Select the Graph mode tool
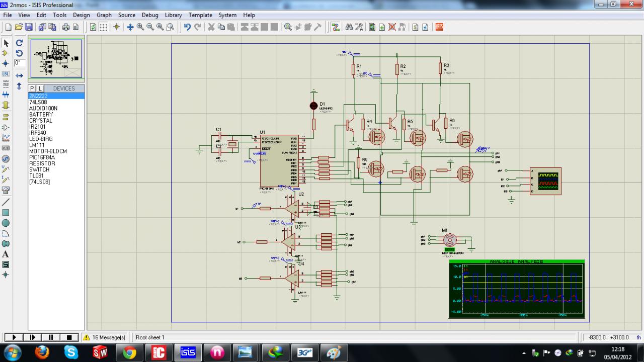This screenshot has width=644, height=362. [x=6, y=137]
